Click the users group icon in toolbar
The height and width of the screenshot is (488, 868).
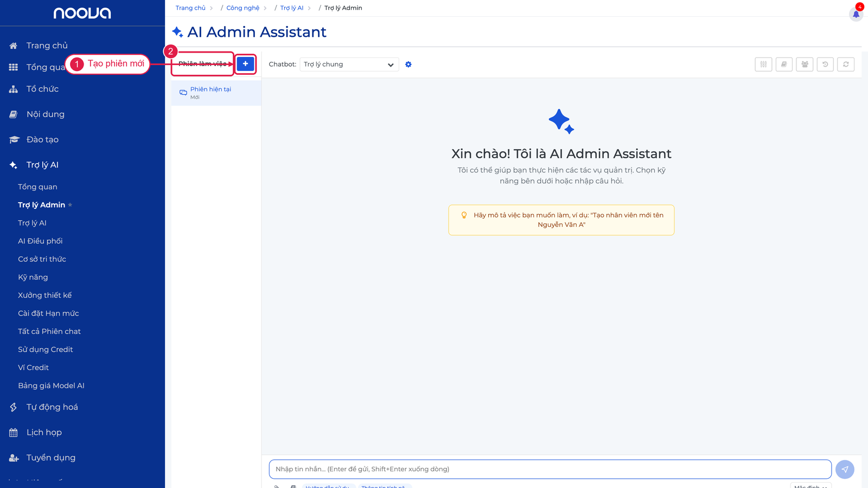click(x=805, y=65)
